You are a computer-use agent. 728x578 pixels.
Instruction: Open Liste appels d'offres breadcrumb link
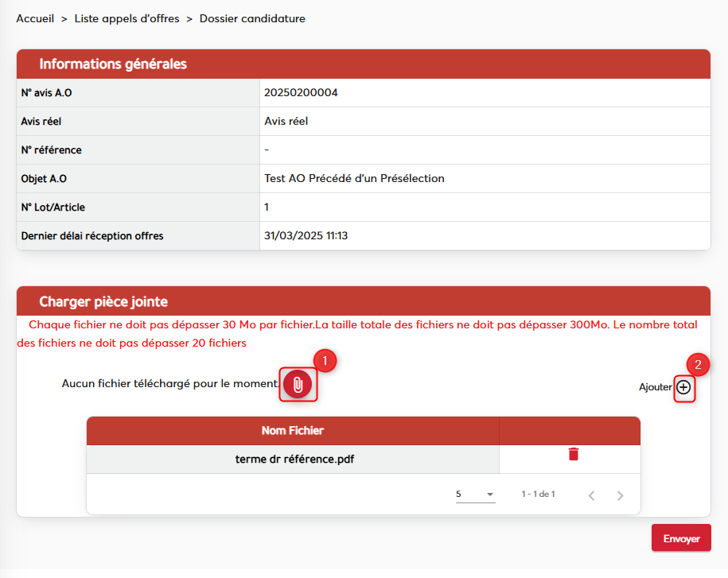pos(127,18)
